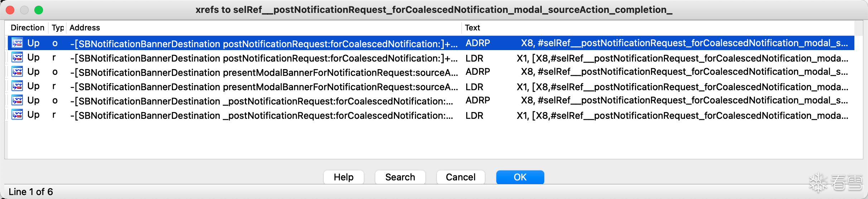This screenshot has width=868, height=199.
Task: Select fifth row ADRP _postNotificationRequest xref
Action: 264,101
